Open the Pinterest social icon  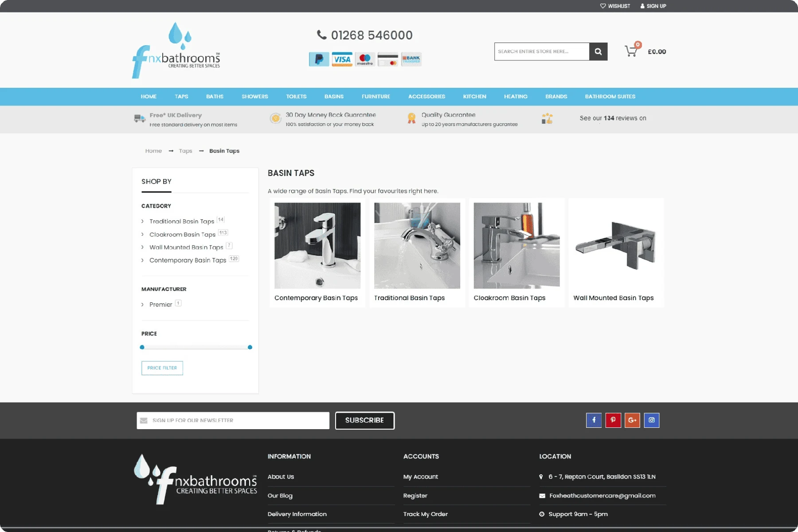pyautogui.click(x=613, y=420)
